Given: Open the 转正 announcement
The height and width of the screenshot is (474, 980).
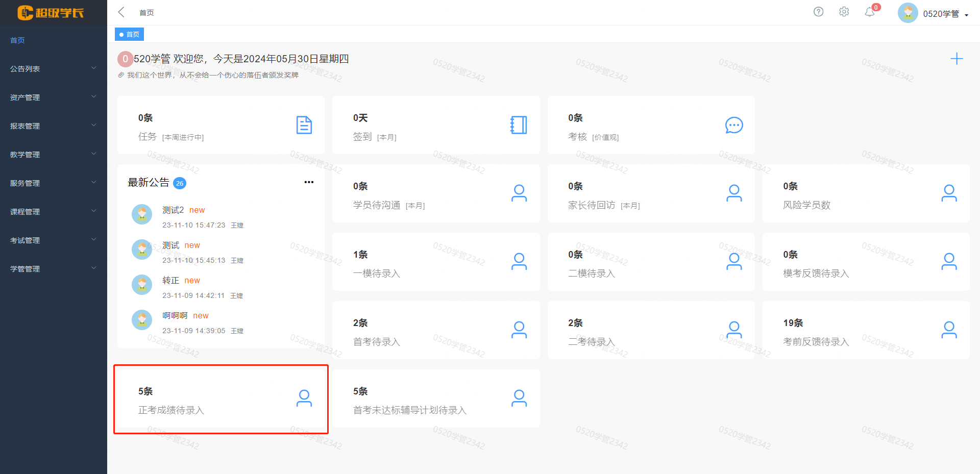Looking at the screenshot, I should (170, 281).
